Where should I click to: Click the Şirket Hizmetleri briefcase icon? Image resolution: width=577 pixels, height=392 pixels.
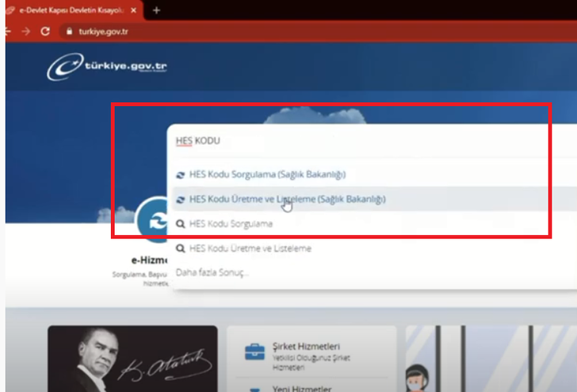[254, 352]
